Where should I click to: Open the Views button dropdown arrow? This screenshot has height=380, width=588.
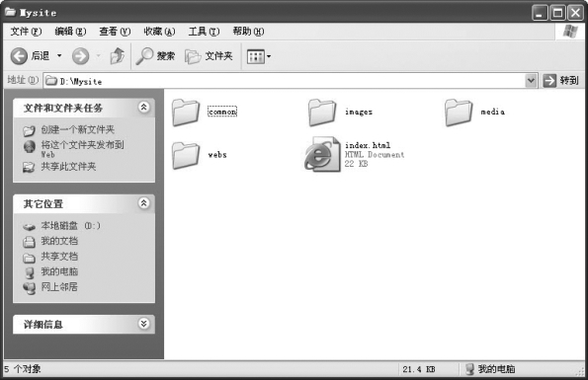(269, 57)
